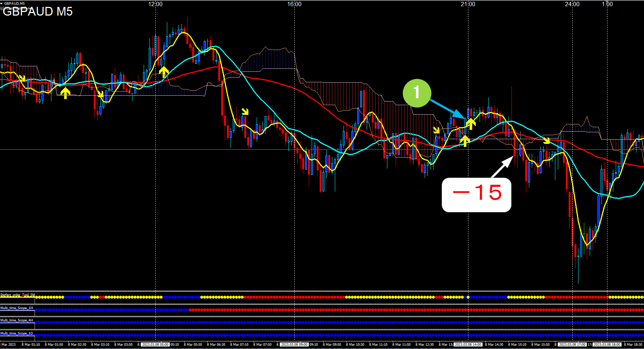Click the 8 Mar 03:50 time label
Image resolution: width=644 pixels, height=349 pixels.
coord(123,345)
